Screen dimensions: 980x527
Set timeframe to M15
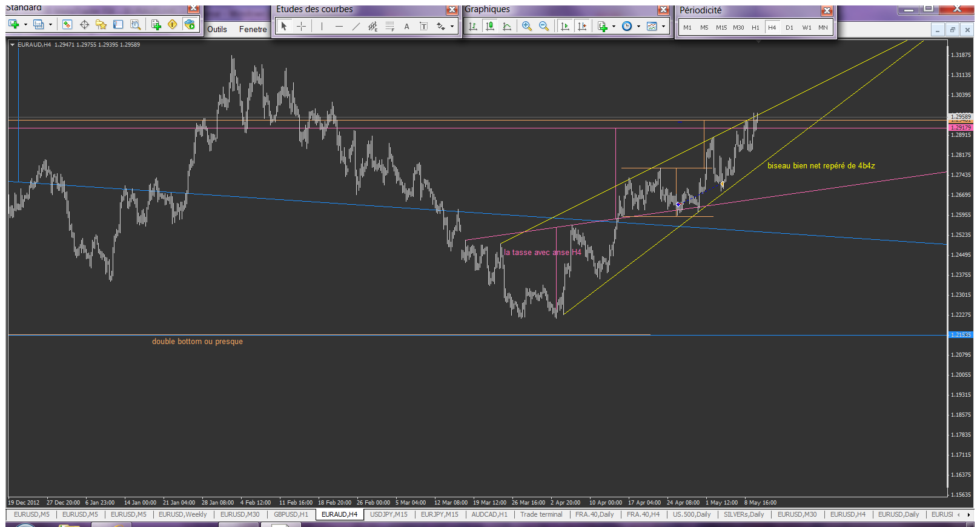[721, 27]
